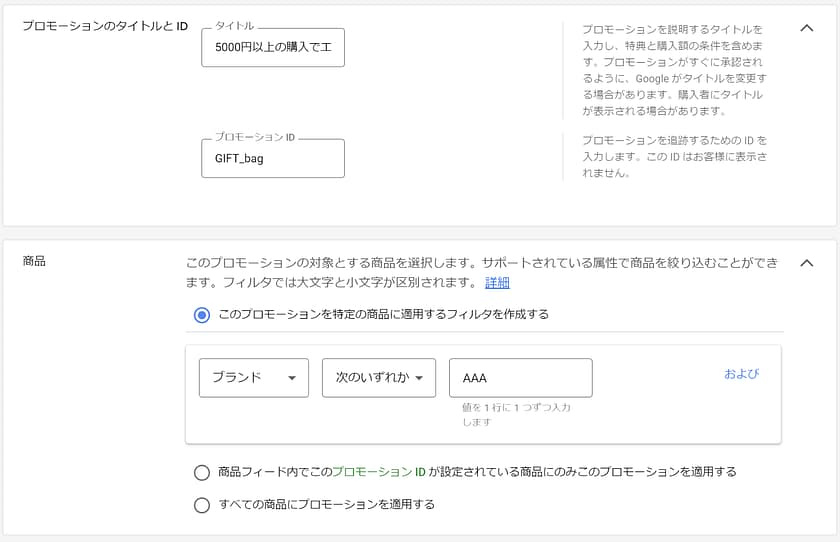Open the 詳細 link
Image resolution: width=840 pixels, height=542 pixels.
tap(497, 283)
